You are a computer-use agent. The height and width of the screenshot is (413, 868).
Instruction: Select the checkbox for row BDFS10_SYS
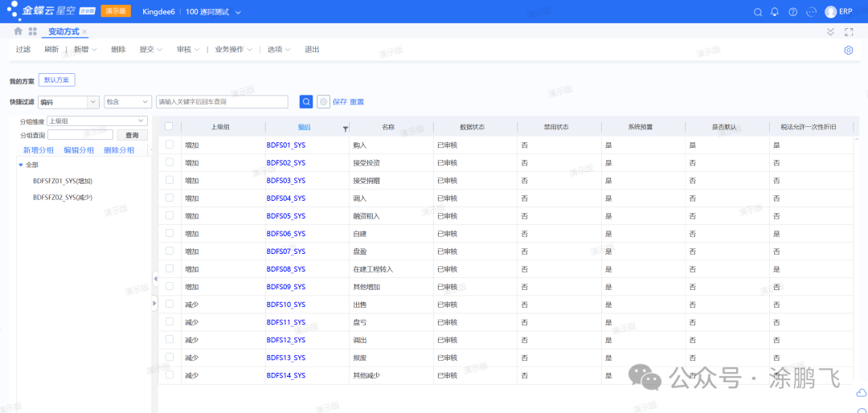pyautogui.click(x=169, y=305)
